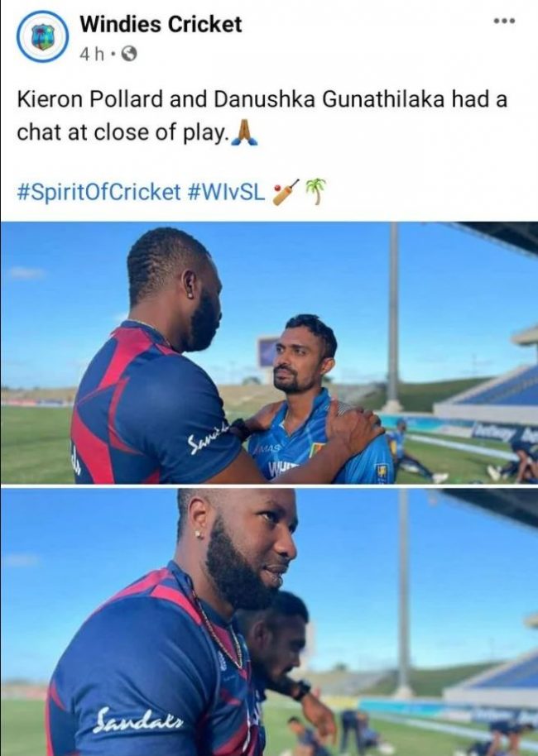Click the caption line mentioning Kieron Pollard
Screen dimensions: 538x756
(x=262, y=100)
